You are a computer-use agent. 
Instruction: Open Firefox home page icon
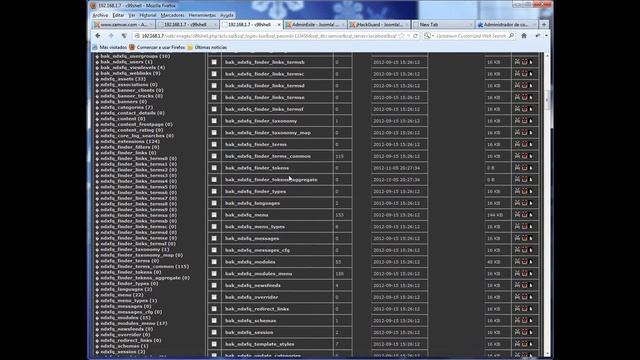pos(524,36)
